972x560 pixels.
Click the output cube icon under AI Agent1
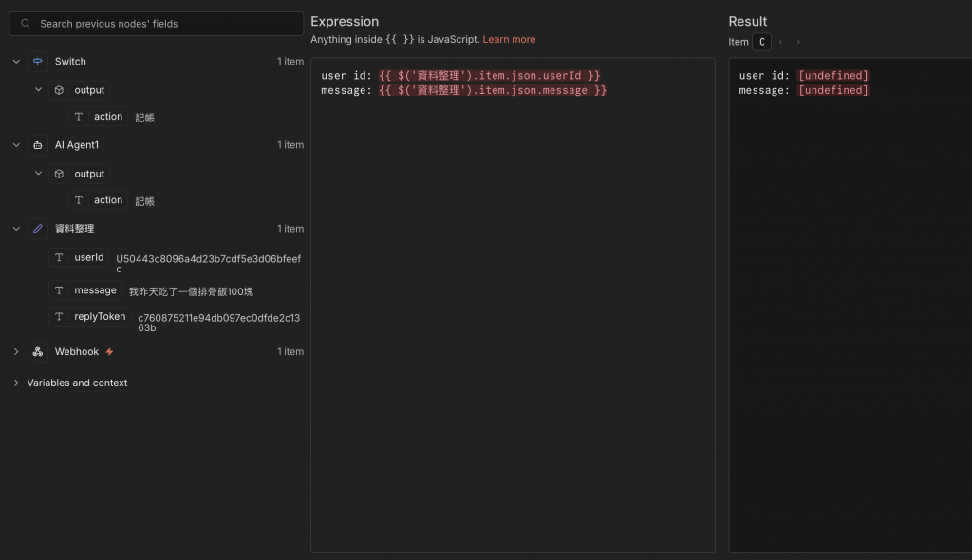[59, 174]
